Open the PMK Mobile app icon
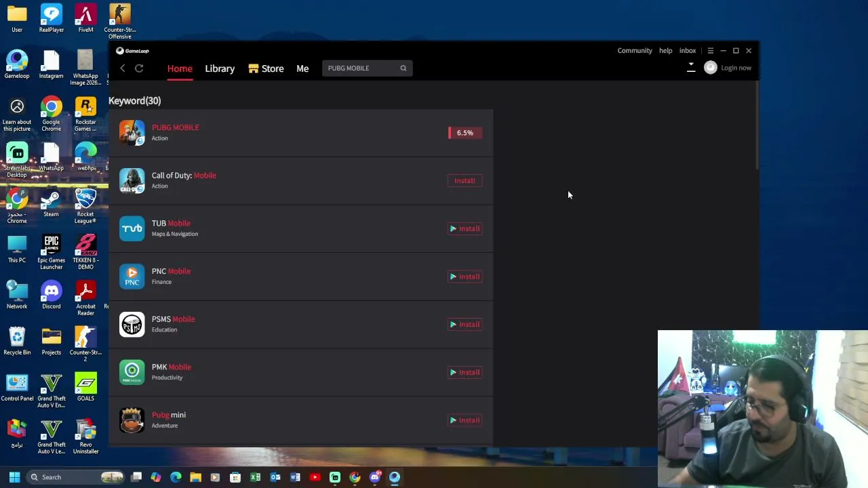Viewport: 868px width, 488px height. coord(132,372)
